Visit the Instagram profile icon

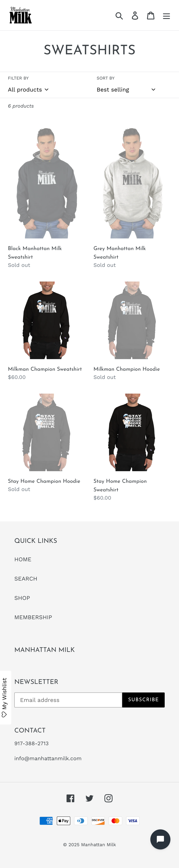click(x=108, y=798)
